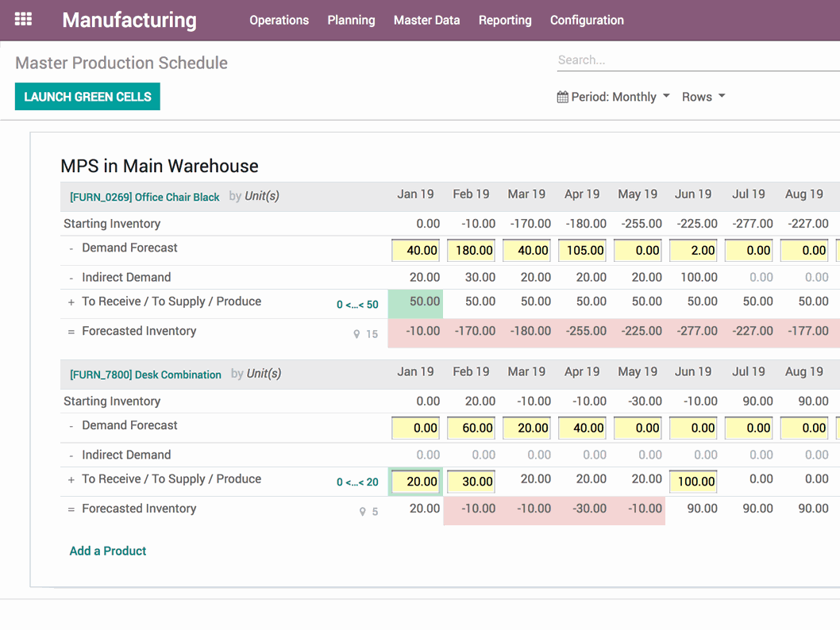The width and height of the screenshot is (840, 630).
Task: Edit Office Chair Feb 19 demand forecast 180.00
Action: tap(472, 251)
